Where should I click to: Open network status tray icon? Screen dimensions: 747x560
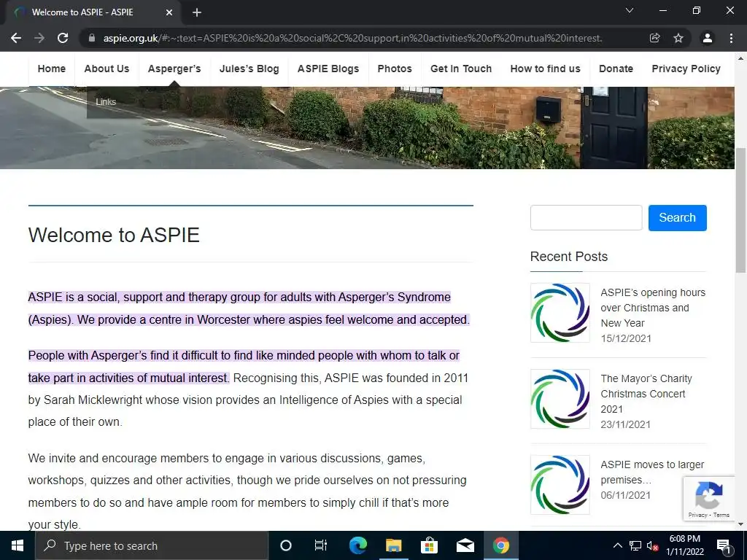click(635, 545)
